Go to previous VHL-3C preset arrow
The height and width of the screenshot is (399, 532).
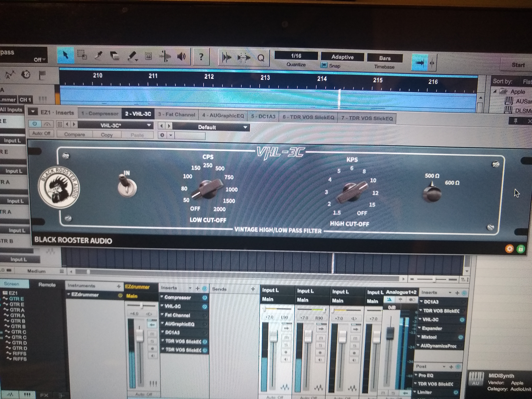[x=67, y=124]
